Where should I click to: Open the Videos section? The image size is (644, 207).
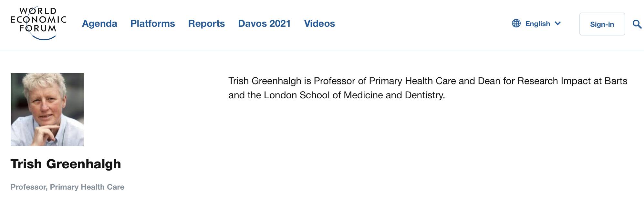click(x=319, y=24)
